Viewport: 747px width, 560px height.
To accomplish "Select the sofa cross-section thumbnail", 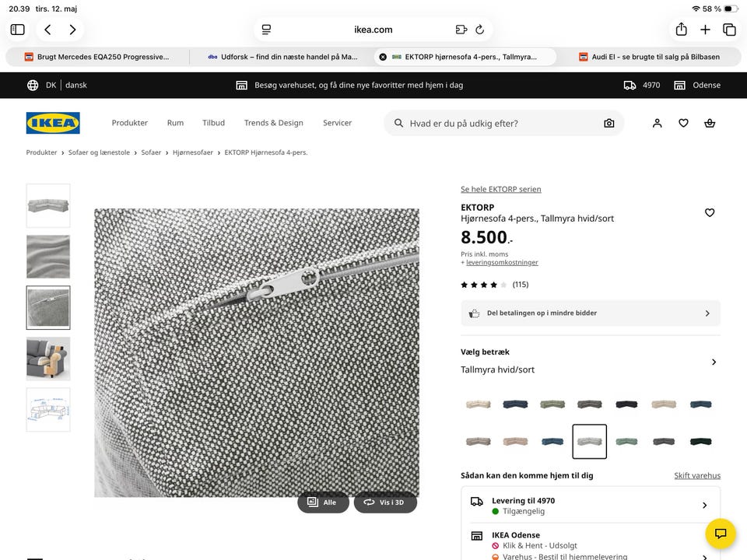I will [48, 359].
